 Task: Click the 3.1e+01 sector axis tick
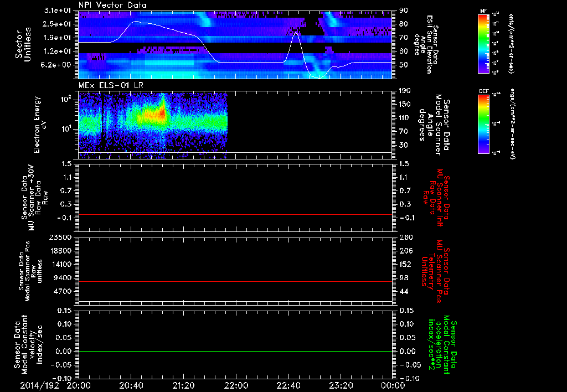[x=59, y=10]
